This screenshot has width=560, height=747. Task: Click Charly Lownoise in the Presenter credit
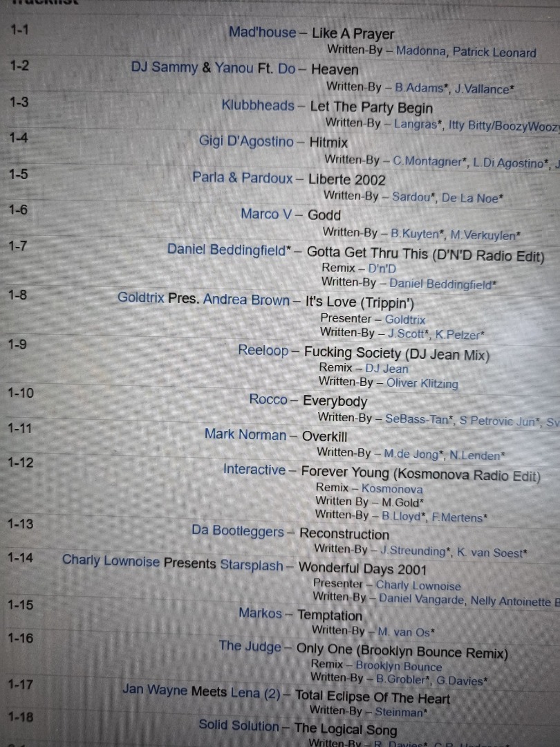[418, 586]
